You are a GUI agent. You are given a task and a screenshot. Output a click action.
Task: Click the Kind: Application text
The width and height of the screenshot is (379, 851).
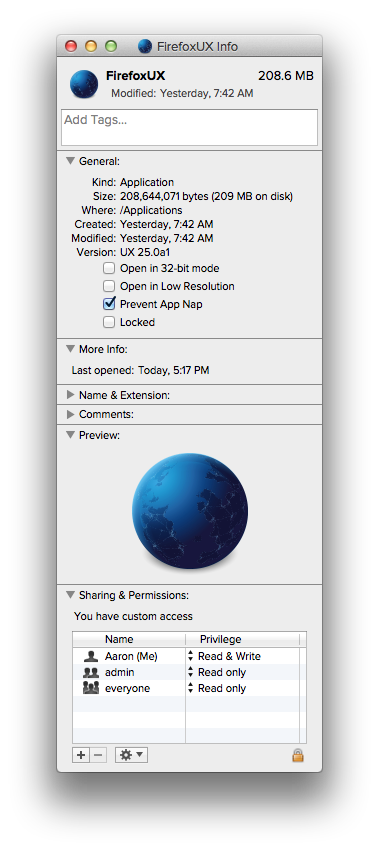(133, 182)
